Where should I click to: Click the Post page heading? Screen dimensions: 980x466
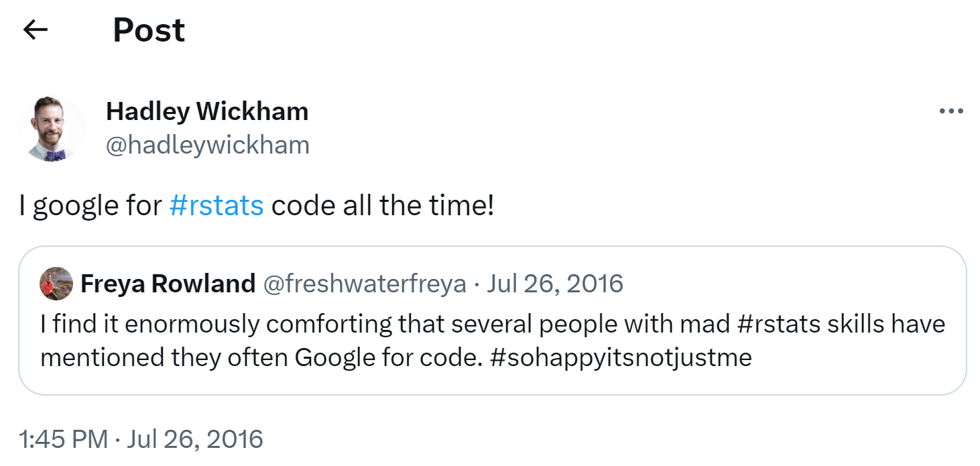click(x=149, y=30)
